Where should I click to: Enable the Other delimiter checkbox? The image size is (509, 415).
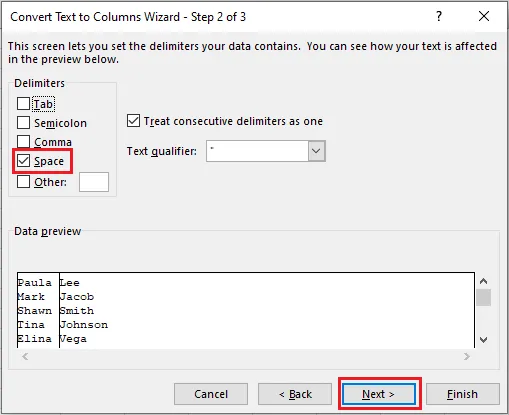click(x=23, y=182)
